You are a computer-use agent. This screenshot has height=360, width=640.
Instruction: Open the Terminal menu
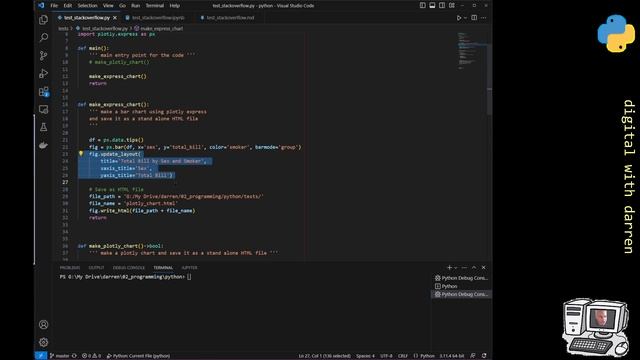coord(155,6)
